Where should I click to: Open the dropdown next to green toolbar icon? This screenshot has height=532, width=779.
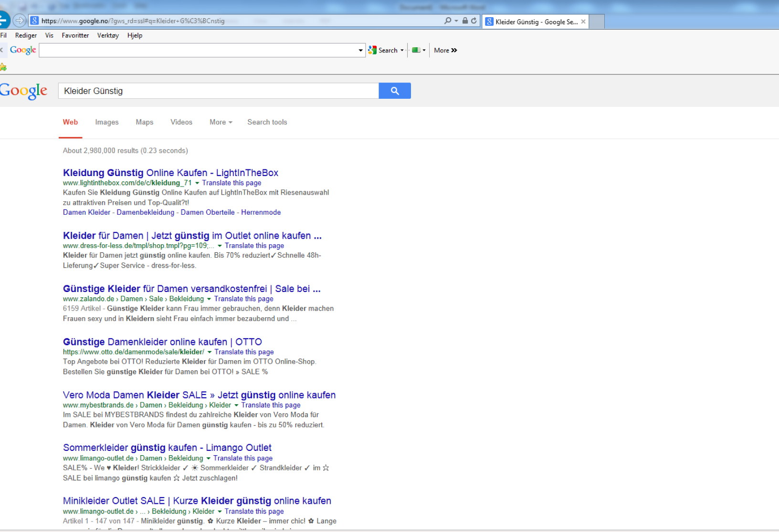click(x=424, y=50)
